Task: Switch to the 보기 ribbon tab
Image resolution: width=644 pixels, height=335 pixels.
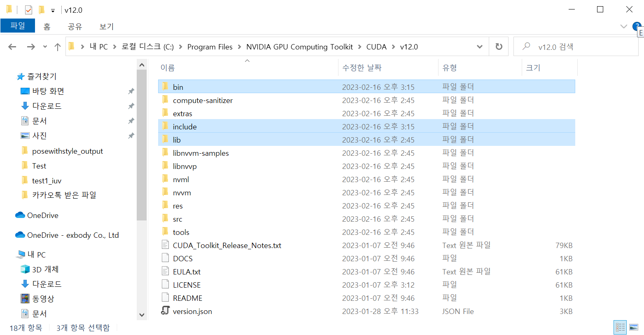Action: 107,26
